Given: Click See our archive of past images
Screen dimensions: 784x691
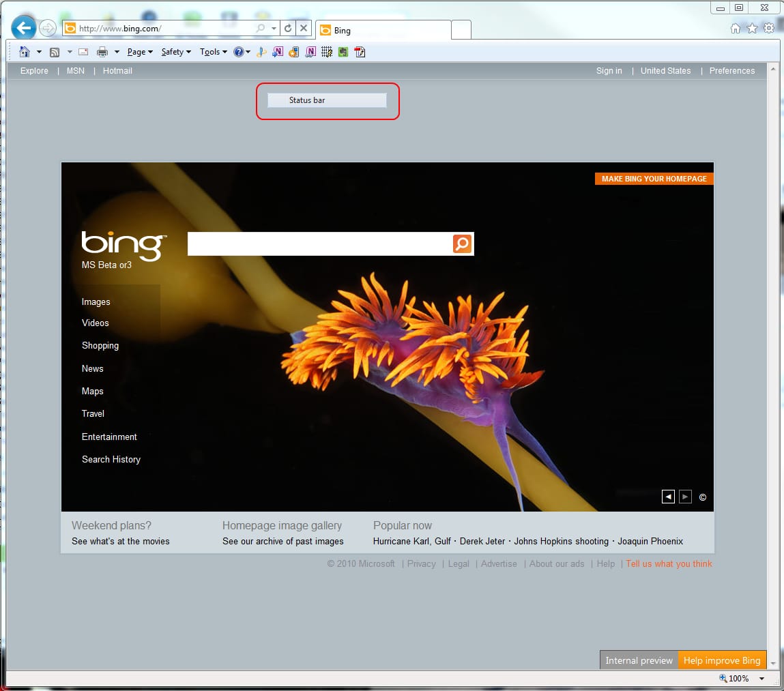Looking at the screenshot, I should click(x=283, y=541).
